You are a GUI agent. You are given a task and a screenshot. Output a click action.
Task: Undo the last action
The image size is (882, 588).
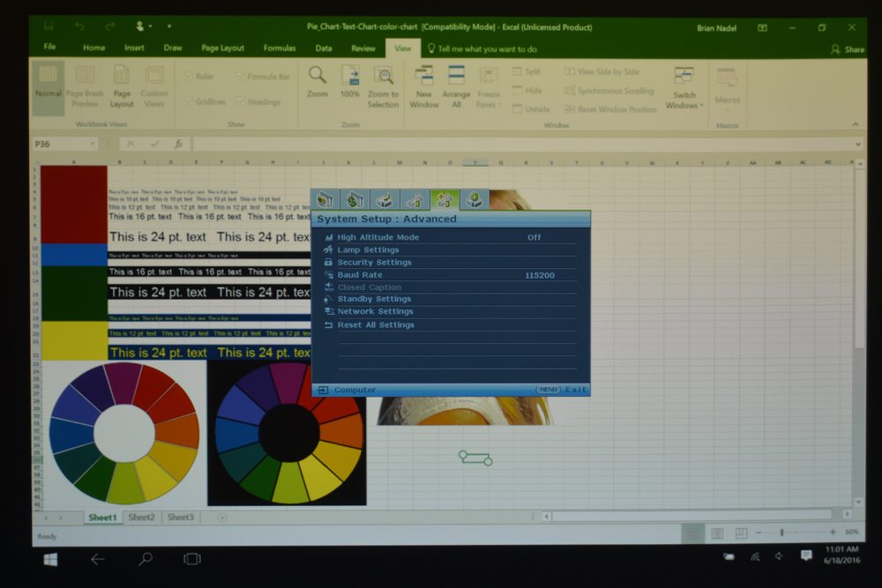(x=79, y=26)
